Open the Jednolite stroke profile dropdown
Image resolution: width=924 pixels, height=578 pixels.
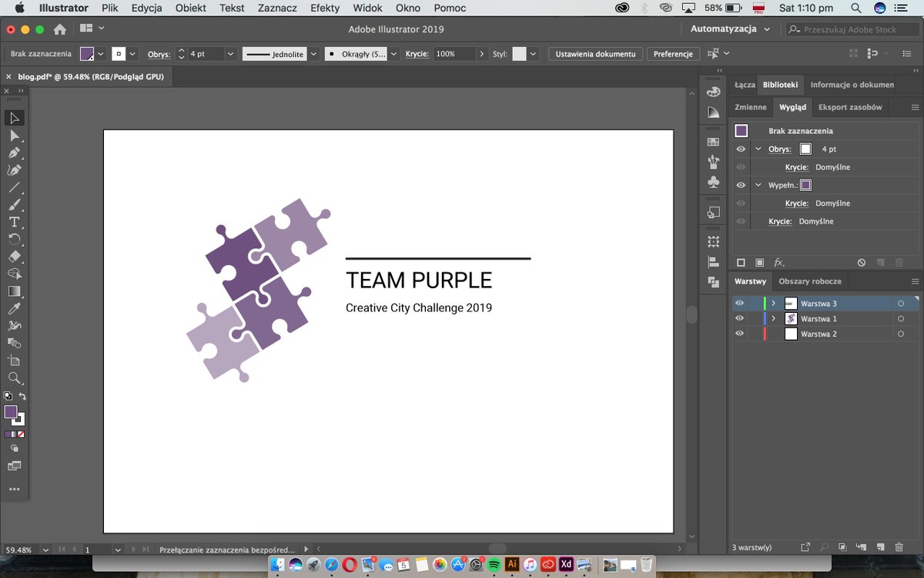[x=313, y=54]
